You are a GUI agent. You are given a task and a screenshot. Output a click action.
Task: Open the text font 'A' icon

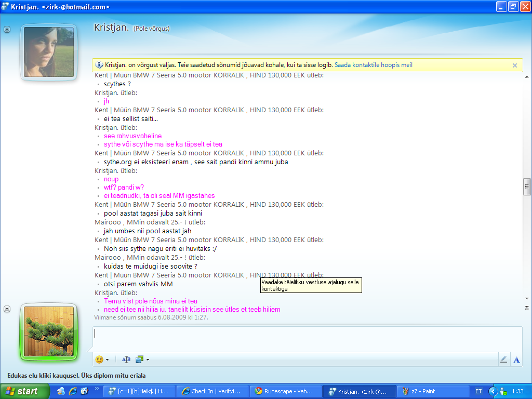(x=516, y=360)
